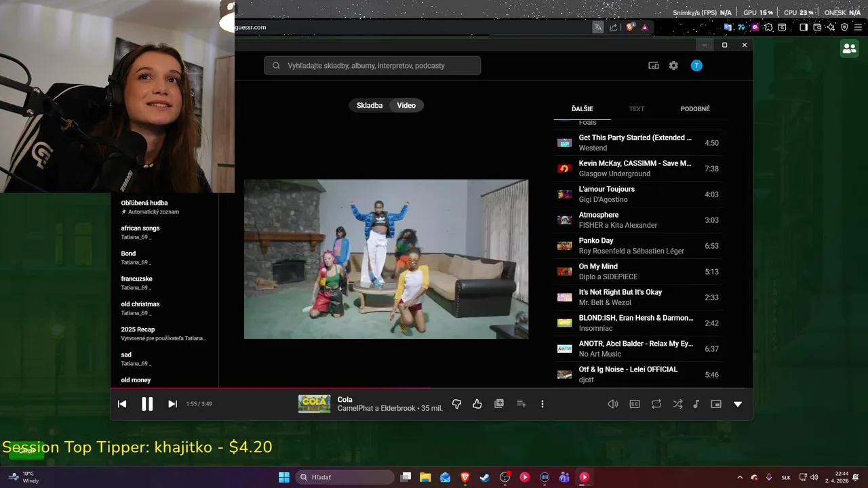Click the green people icon button
Viewport: 868px width, 488px height.
[x=849, y=48]
